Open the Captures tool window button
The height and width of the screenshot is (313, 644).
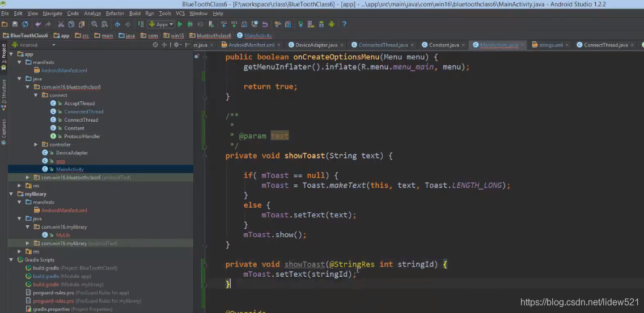click(4, 131)
